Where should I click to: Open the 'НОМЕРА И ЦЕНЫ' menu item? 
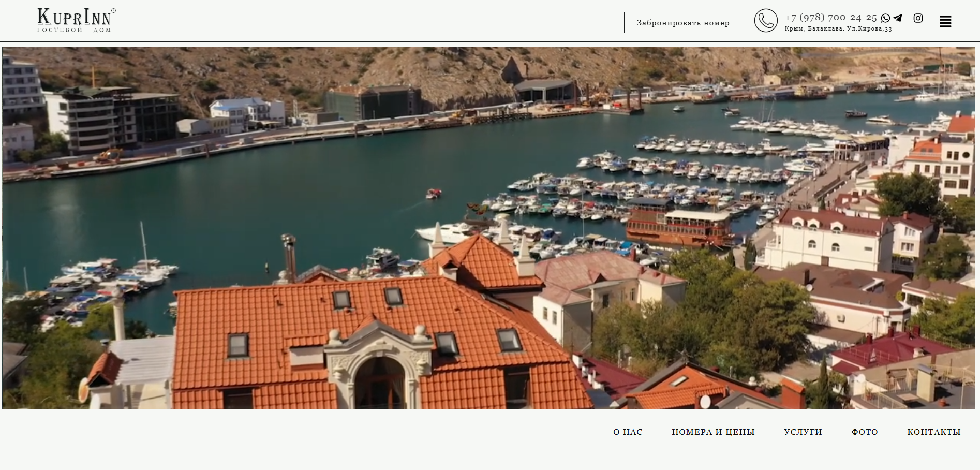coord(713,432)
